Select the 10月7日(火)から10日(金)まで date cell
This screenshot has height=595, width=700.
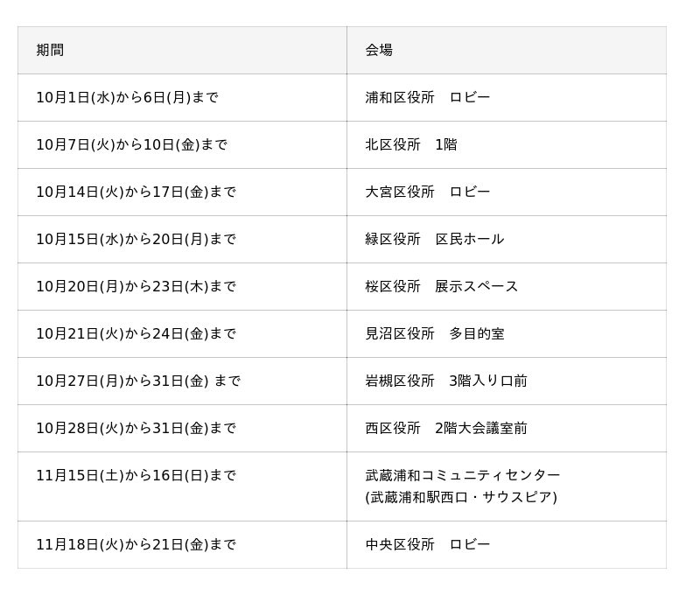[131, 144]
